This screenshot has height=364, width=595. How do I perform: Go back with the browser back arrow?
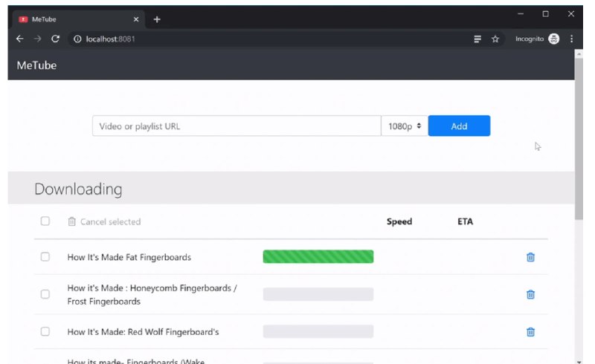pos(20,39)
